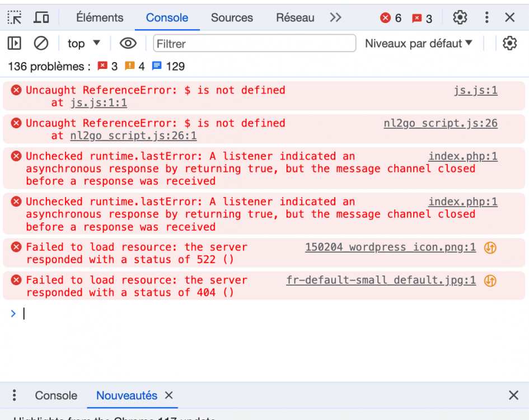529x420 pixels.
Task: Click error icon of first runtime.lastError message
Action: pos(16,156)
